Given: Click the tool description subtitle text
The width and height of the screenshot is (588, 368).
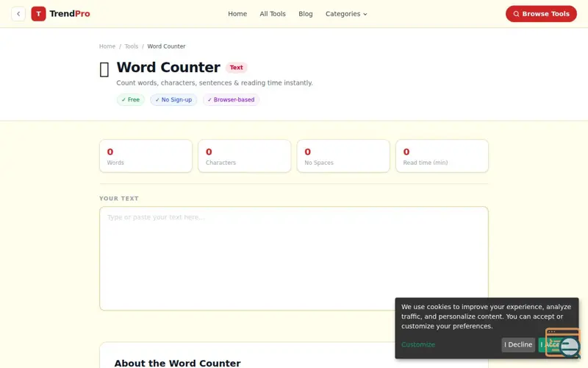Looking at the screenshot, I should tap(215, 82).
